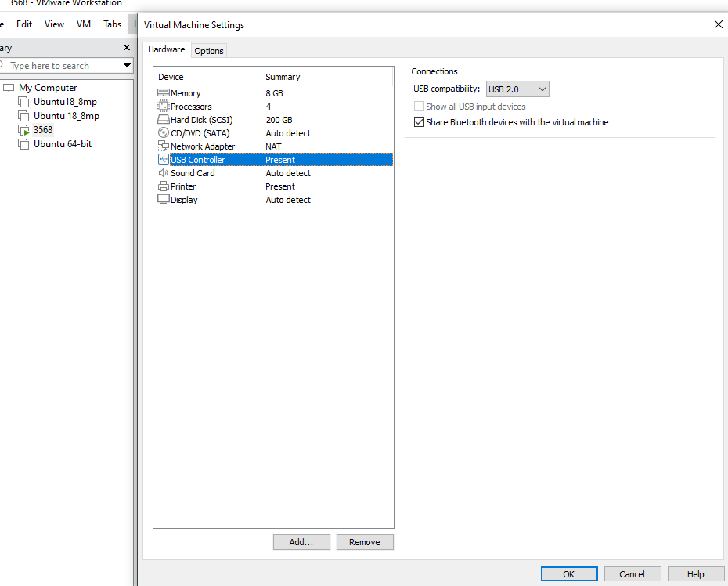The height and width of the screenshot is (586, 728).
Task: Select the Hard Disk (SCSI) icon
Action: pos(164,120)
